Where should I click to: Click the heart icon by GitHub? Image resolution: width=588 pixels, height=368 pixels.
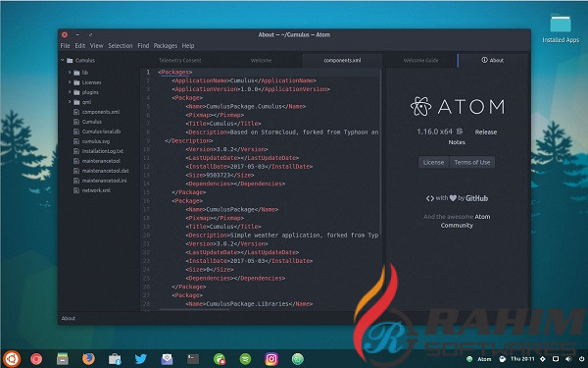[453, 198]
